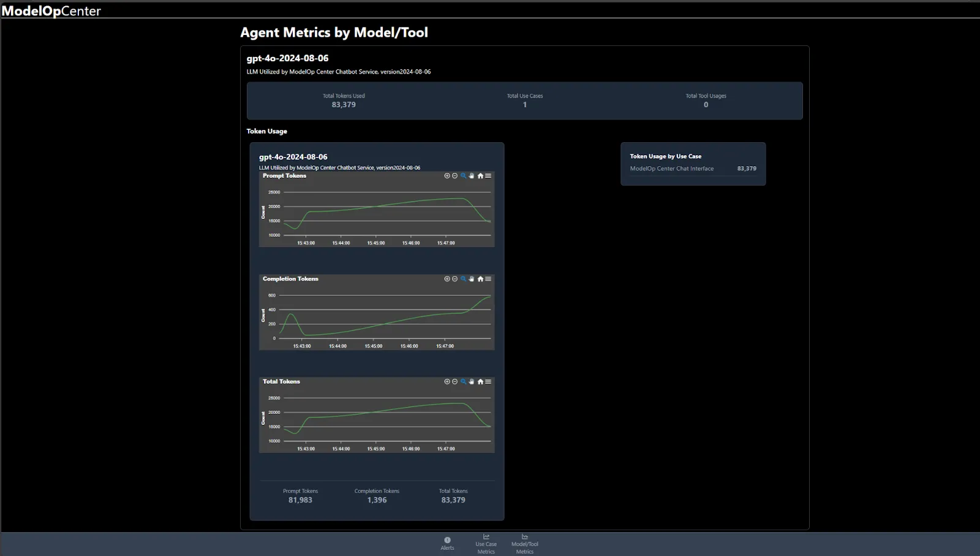Click the Completion Tokens line chart area
The width and height of the screenshot is (980, 556).
point(386,316)
